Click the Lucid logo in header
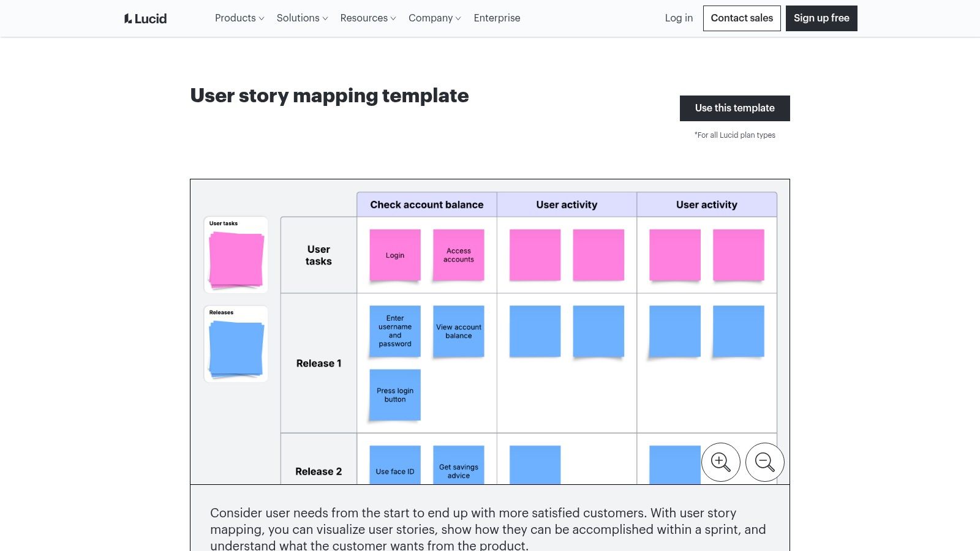980x551 pixels. tap(145, 18)
